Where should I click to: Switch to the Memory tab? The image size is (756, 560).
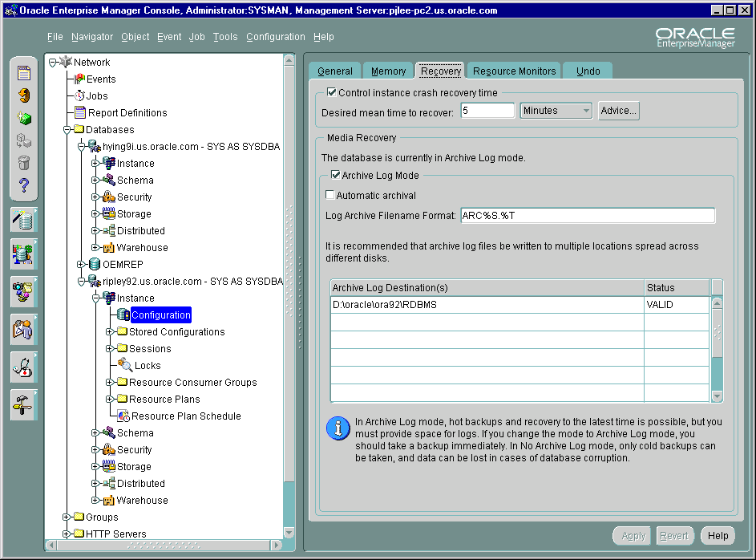pos(388,71)
